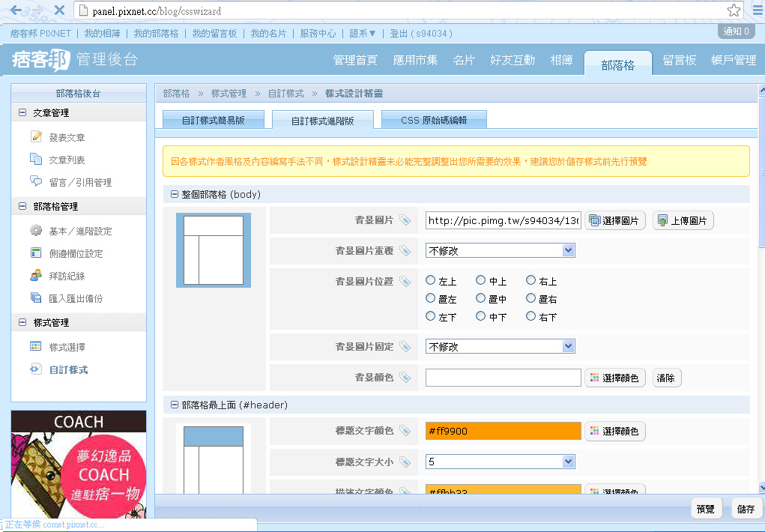Click the tag icon beside 背景圖片位置
Image resolution: width=765 pixels, height=532 pixels.
(x=405, y=281)
